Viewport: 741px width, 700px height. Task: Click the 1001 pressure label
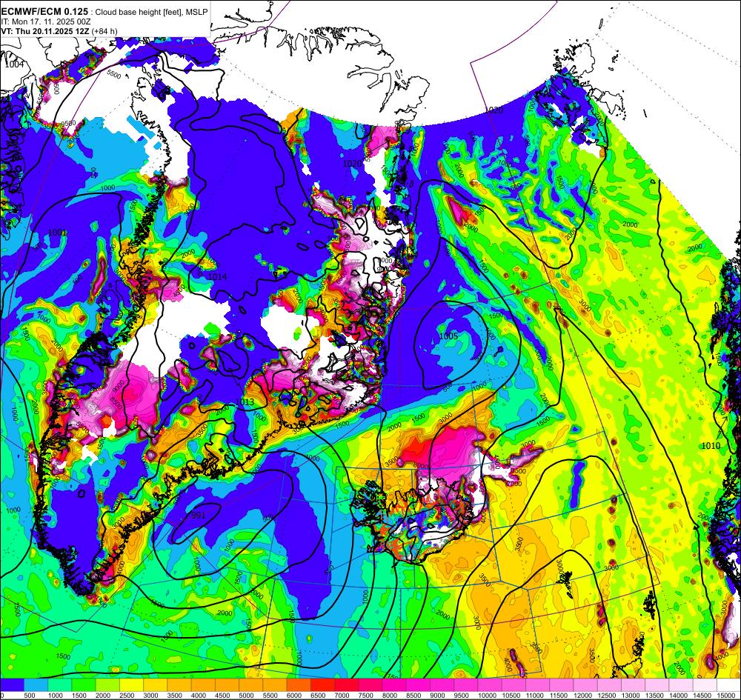(x=58, y=233)
